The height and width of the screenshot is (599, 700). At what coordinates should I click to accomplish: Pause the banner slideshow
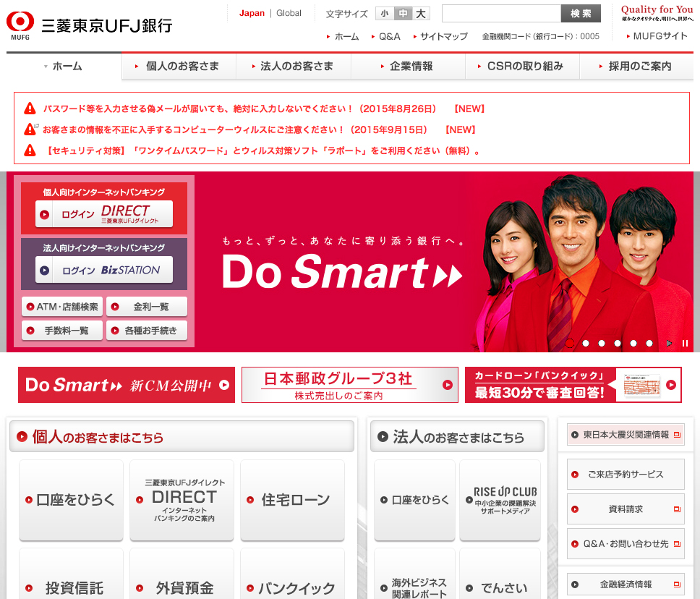pos(685,343)
